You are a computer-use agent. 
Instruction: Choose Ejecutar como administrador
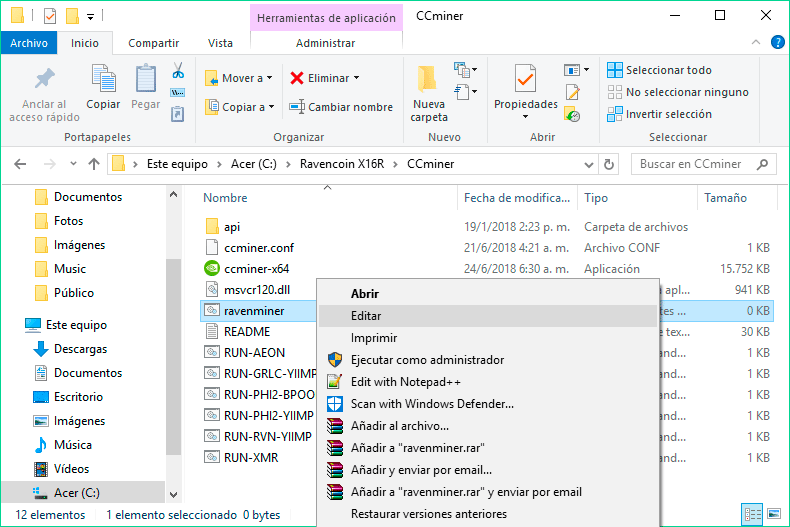488,360
